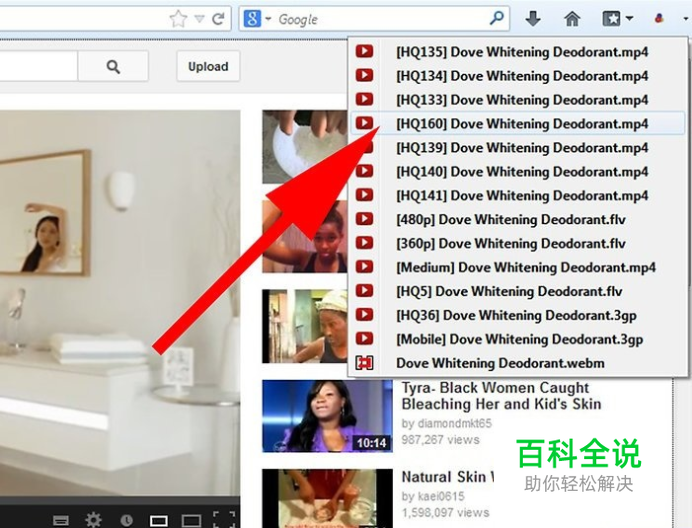Select [Medium] Dove Whitening Deodorant.mp4
The width and height of the screenshot is (692, 528).
click(519, 267)
